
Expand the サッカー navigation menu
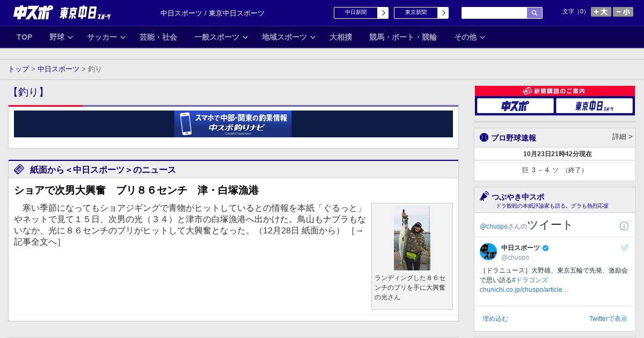click(106, 37)
